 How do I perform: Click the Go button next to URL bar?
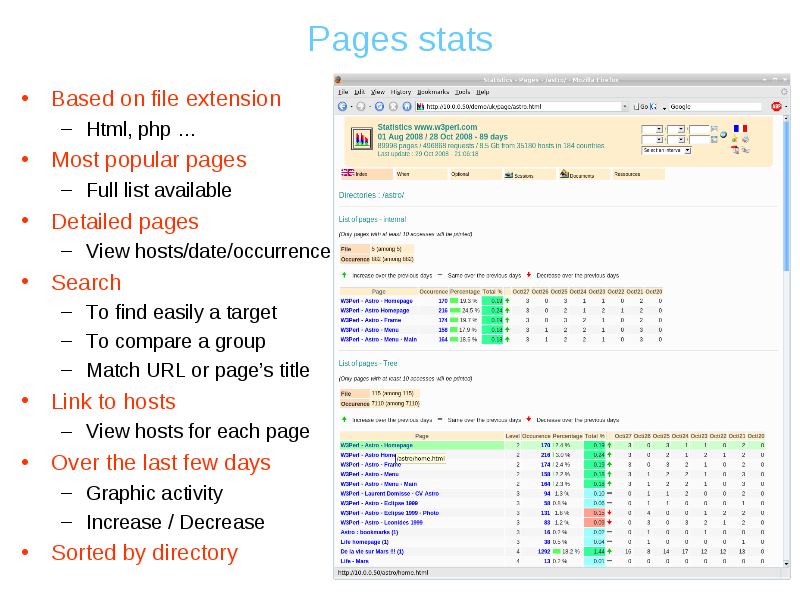click(646, 106)
